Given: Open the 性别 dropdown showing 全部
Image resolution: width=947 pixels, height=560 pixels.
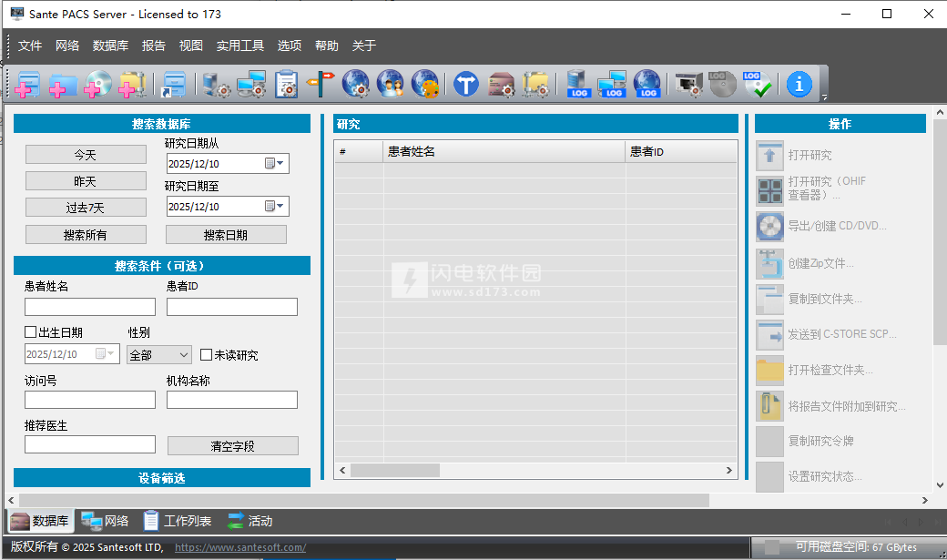Looking at the screenshot, I should 158,354.
